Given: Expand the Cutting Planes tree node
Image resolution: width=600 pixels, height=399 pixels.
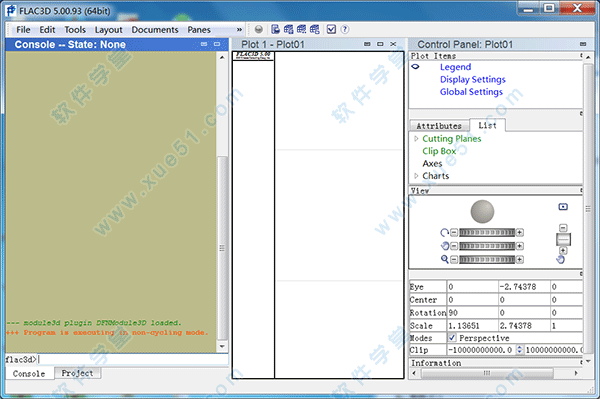Looking at the screenshot, I should click(x=416, y=138).
